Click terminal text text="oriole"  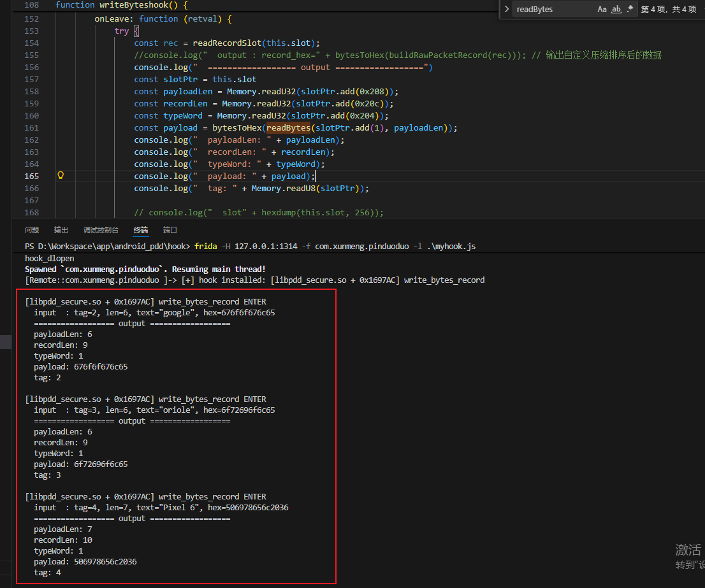pyautogui.click(x=167, y=410)
